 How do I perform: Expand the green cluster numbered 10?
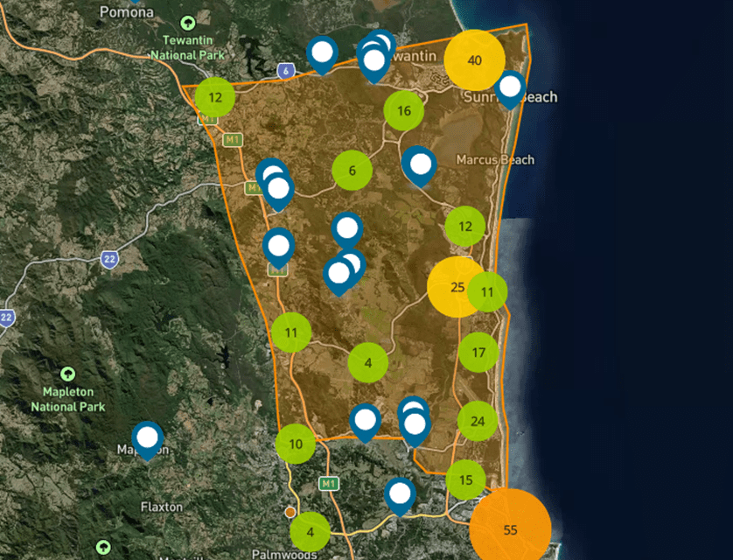pyautogui.click(x=296, y=444)
